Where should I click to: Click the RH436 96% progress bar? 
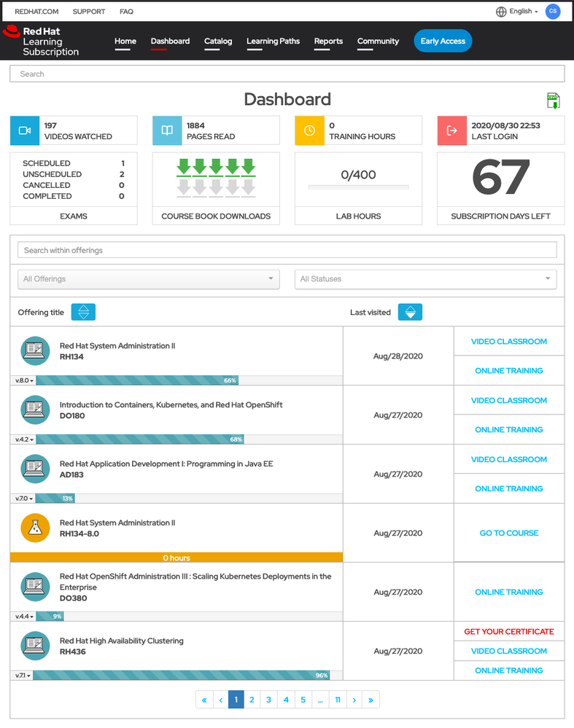[x=182, y=676]
